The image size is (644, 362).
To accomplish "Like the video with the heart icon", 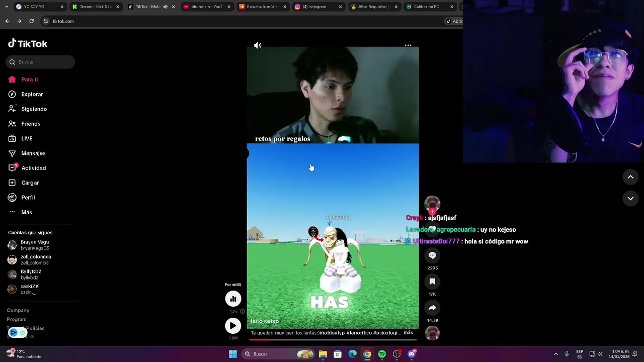I will (432, 229).
